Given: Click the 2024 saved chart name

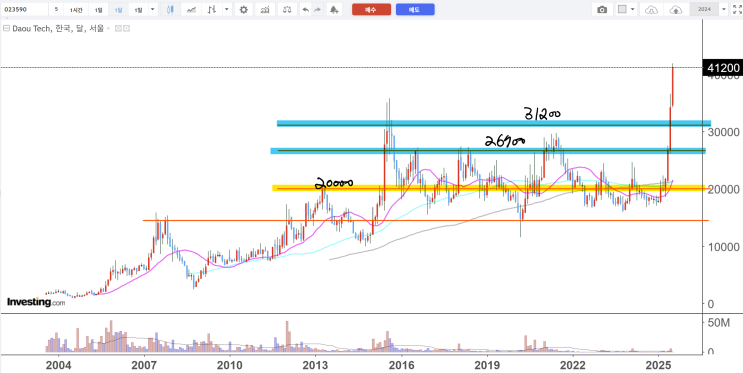Looking at the screenshot, I should tap(704, 9).
